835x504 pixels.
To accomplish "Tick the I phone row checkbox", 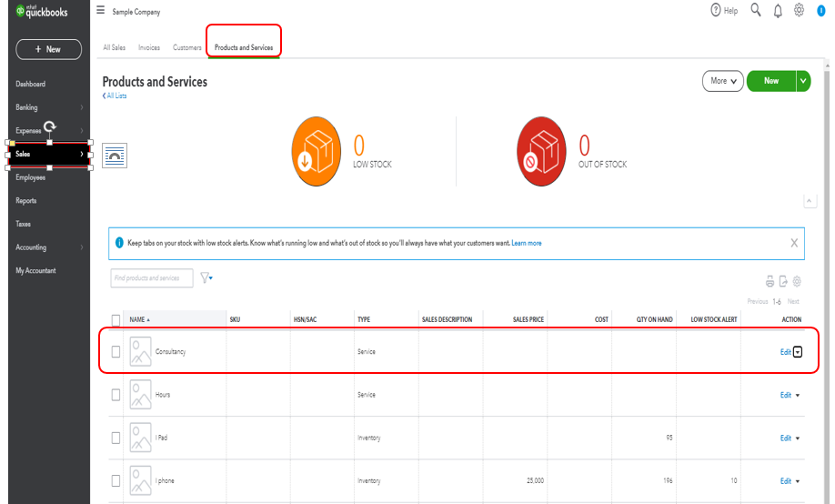I will click(116, 480).
